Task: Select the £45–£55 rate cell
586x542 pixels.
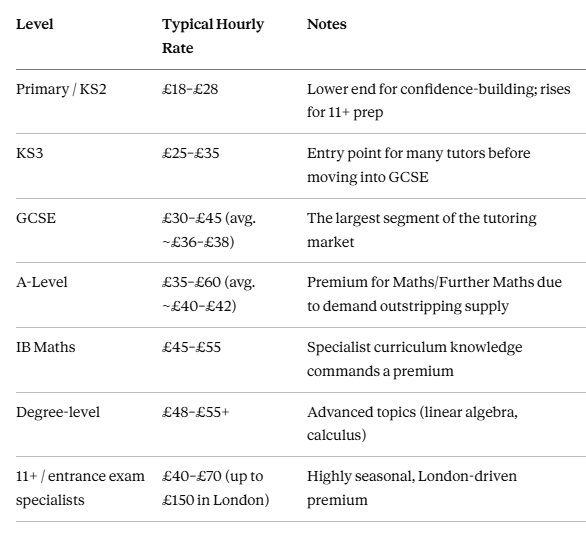Action: pyautogui.click(x=191, y=347)
